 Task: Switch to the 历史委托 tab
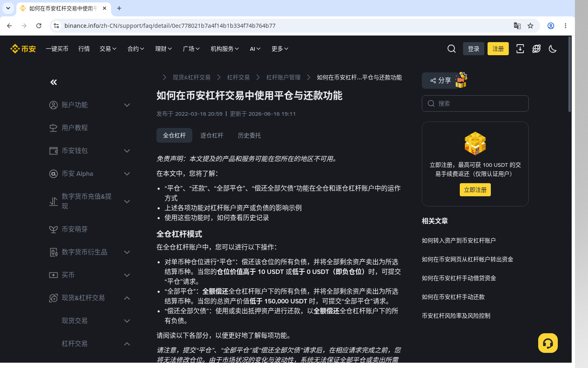tap(249, 135)
